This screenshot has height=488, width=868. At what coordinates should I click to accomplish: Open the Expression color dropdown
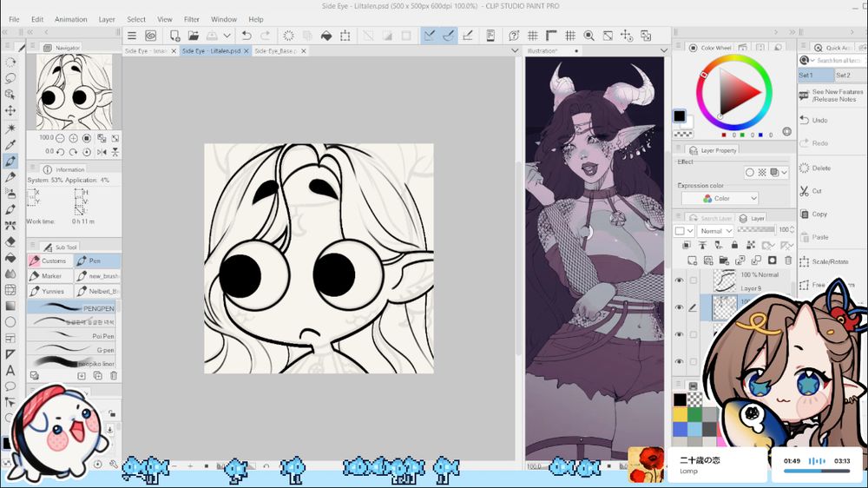pos(720,198)
